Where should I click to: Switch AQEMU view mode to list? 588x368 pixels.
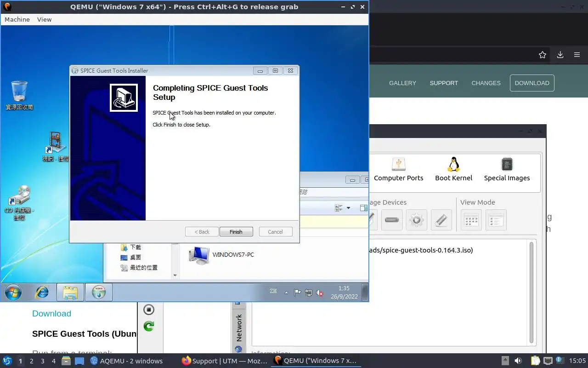pyautogui.click(x=496, y=220)
